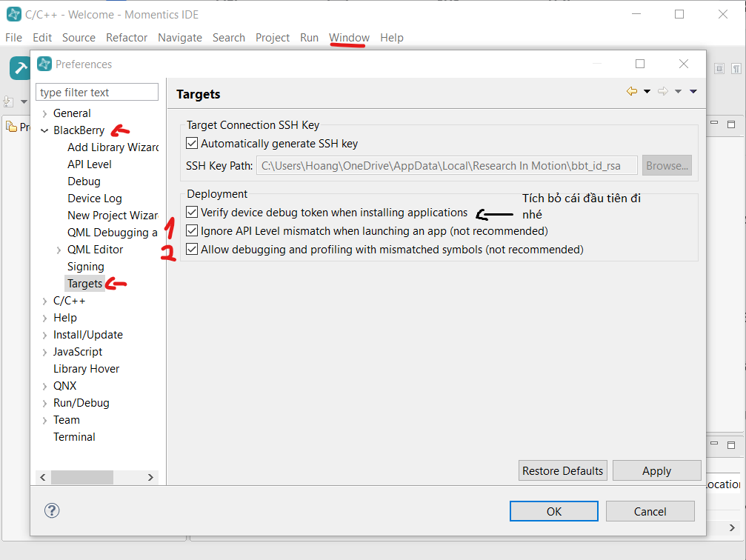Confirm preferences with OK
This screenshot has width=746, height=560.
click(554, 511)
